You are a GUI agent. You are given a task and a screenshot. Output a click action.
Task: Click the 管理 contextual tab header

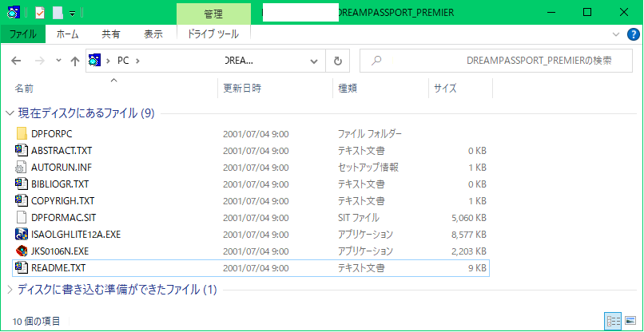coord(213,14)
